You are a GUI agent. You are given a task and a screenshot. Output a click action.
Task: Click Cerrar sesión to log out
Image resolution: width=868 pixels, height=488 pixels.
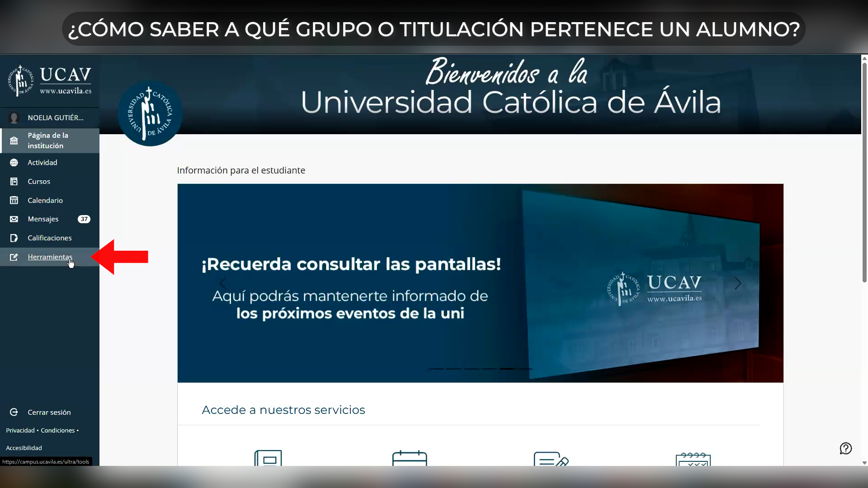(49, 412)
